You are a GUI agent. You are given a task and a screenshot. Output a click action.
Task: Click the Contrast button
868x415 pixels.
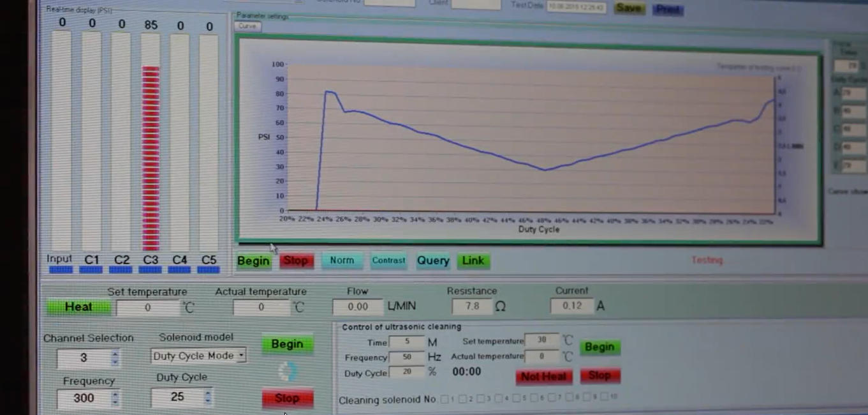(x=388, y=260)
